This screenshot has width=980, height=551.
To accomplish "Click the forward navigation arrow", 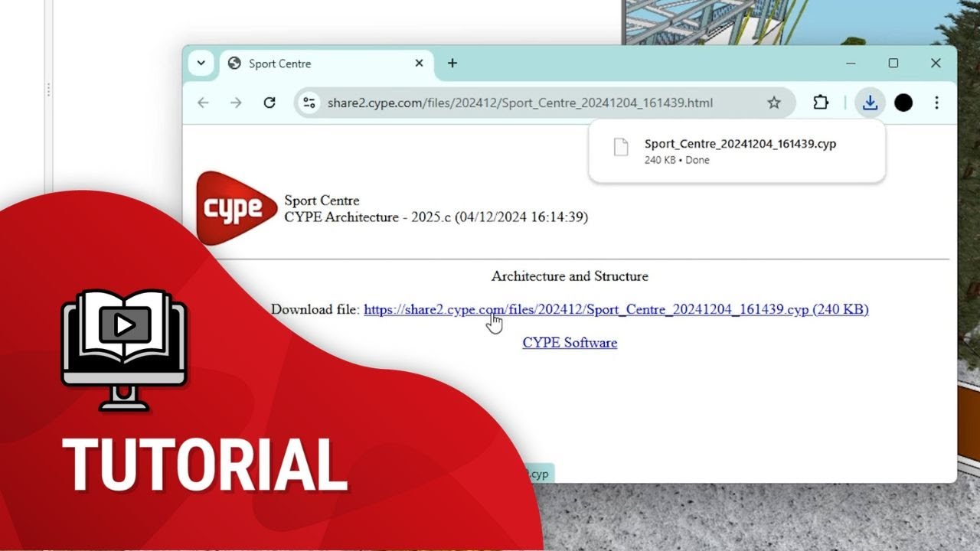I will tap(236, 102).
